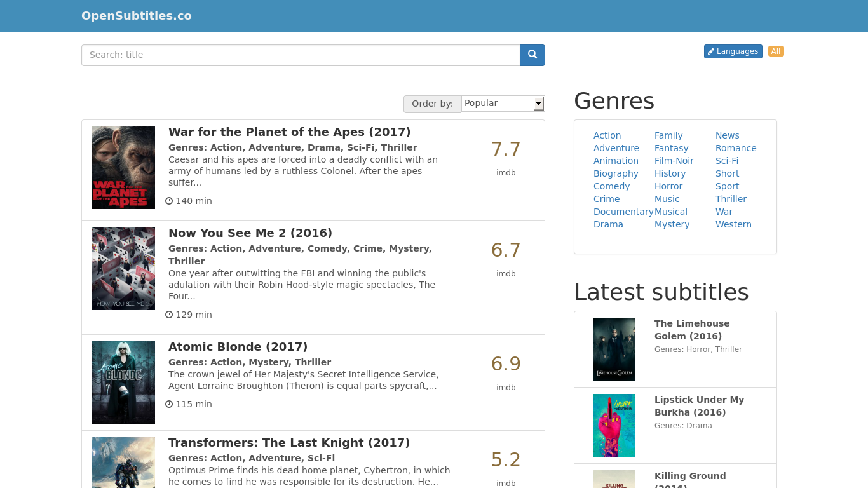Open War for the Planet of the Apes poster
This screenshot has width=868, height=488.
click(123, 168)
